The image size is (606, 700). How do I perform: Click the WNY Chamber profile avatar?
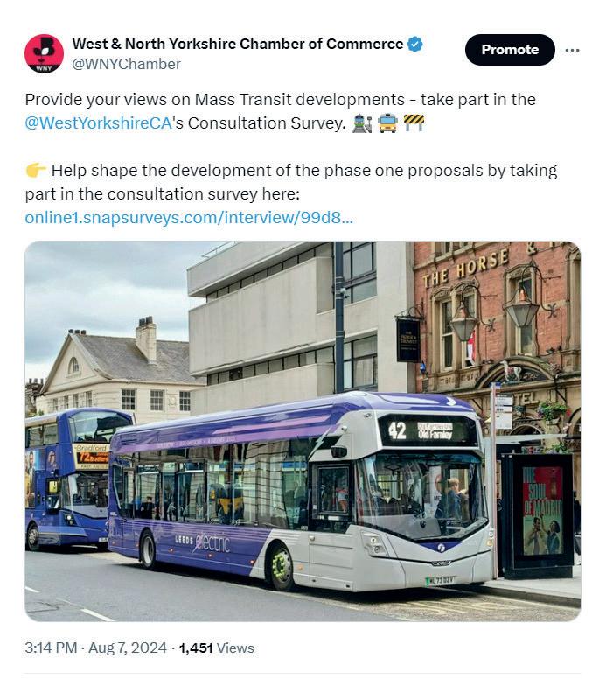(44, 53)
